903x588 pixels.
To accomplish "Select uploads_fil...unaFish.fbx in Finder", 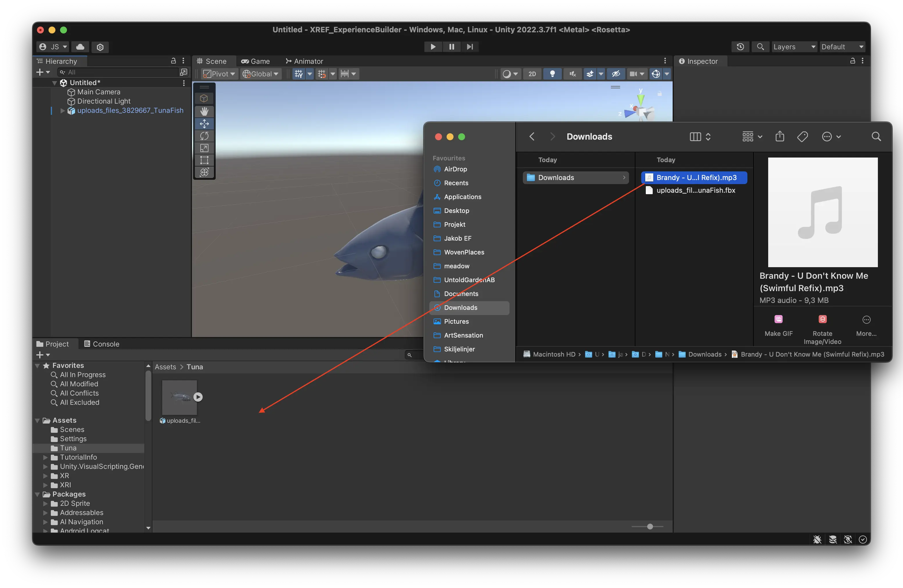I will point(695,190).
